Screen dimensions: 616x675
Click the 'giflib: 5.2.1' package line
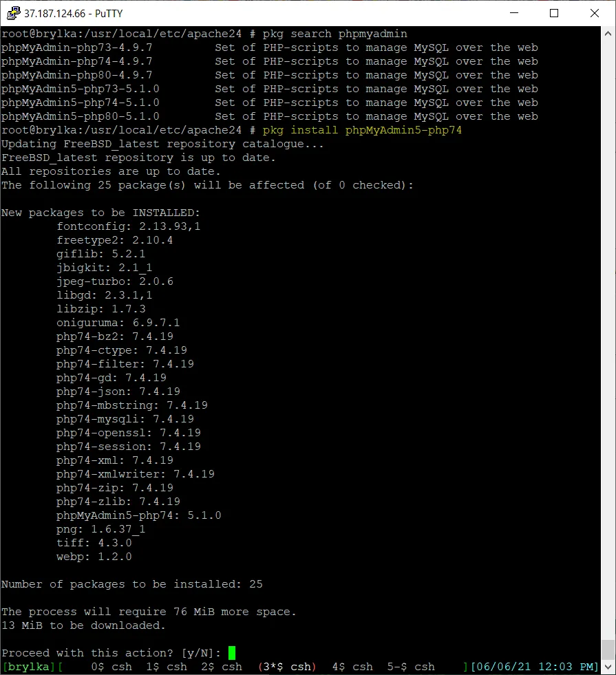tap(100, 254)
